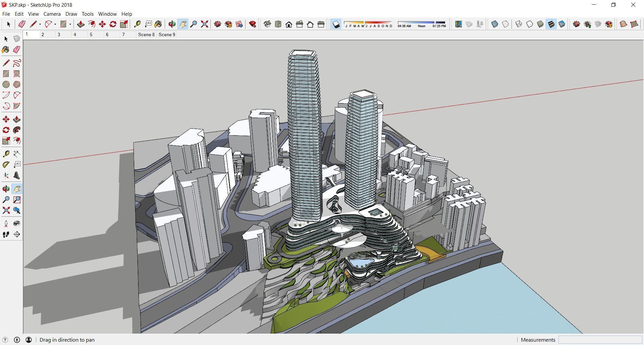Viewport: 644px width, 345px height.
Task: Open the Camera menu
Action: 52,14
